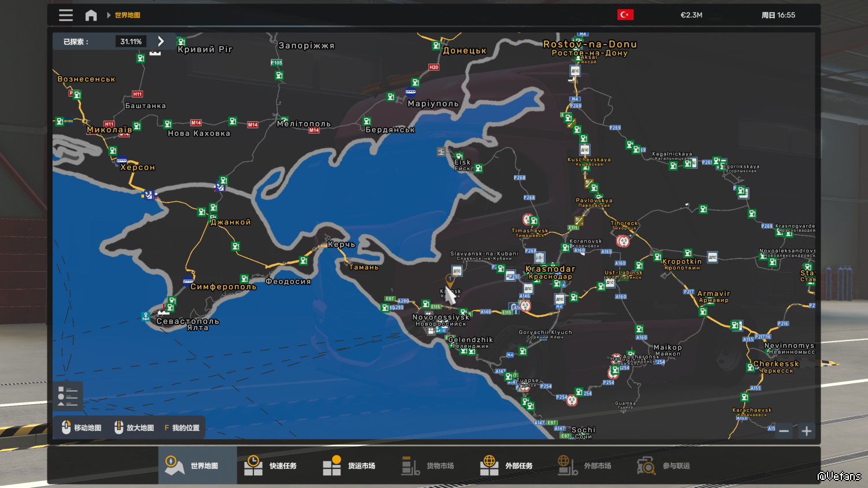Select the Krasnodar city label
The height and width of the screenshot is (488, 868).
click(x=550, y=269)
